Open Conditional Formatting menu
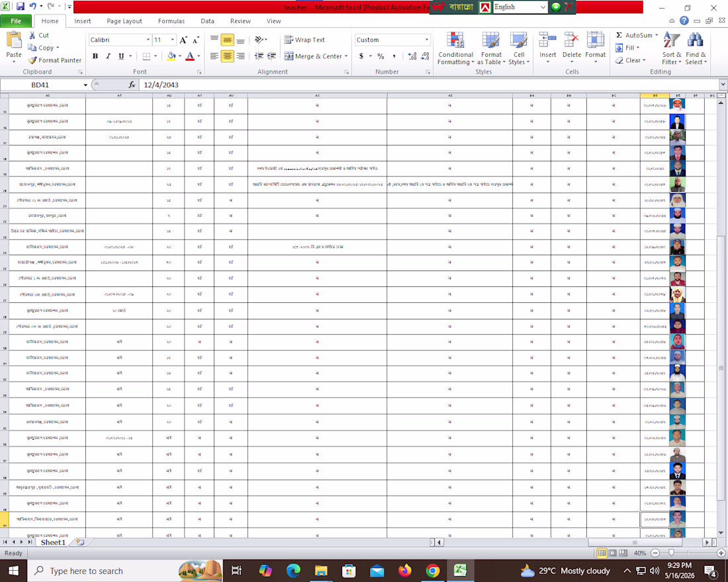 click(455, 49)
